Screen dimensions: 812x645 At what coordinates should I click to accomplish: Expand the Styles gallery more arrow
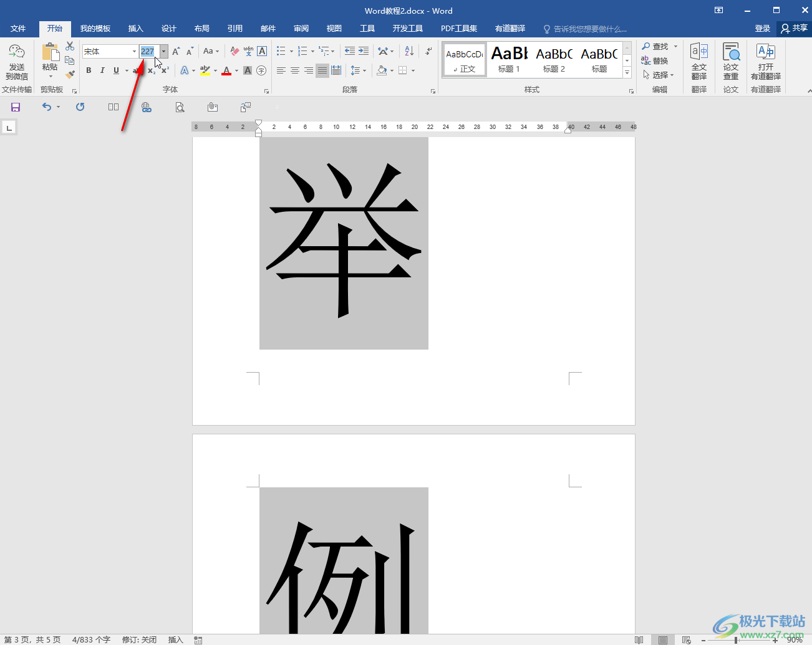click(627, 73)
